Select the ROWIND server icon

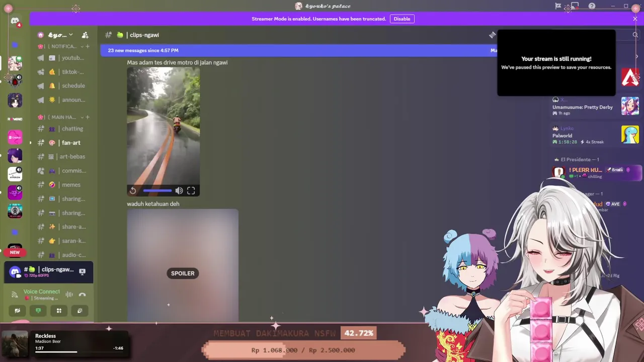click(15, 119)
